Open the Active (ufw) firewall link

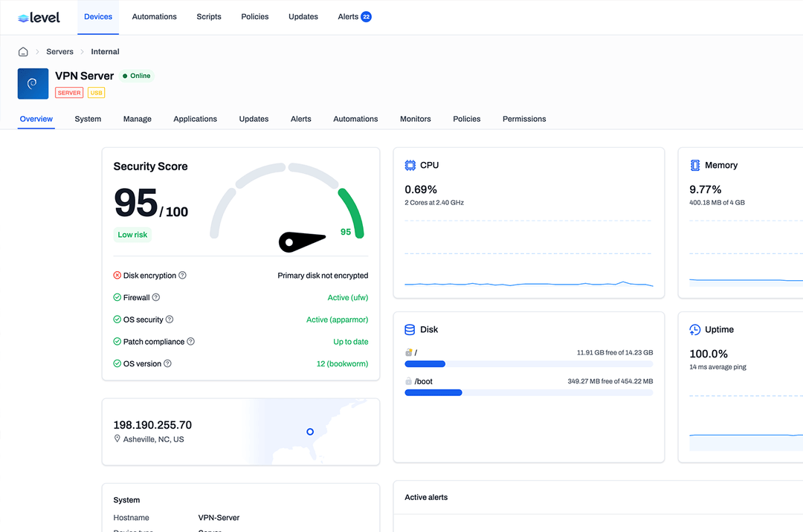tap(348, 297)
